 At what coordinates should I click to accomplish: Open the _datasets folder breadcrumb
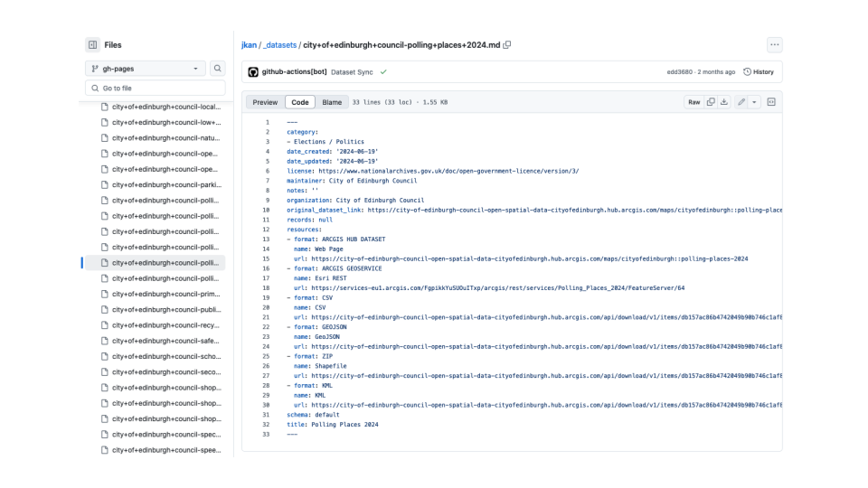(280, 45)
